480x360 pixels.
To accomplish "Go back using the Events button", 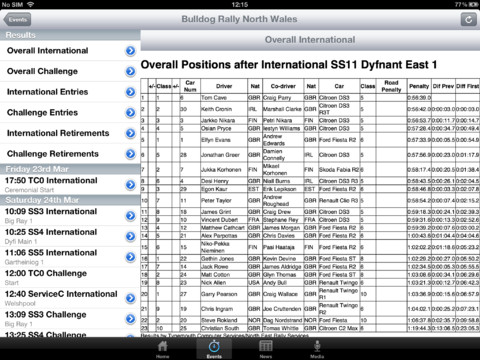I will coord(17,20).
